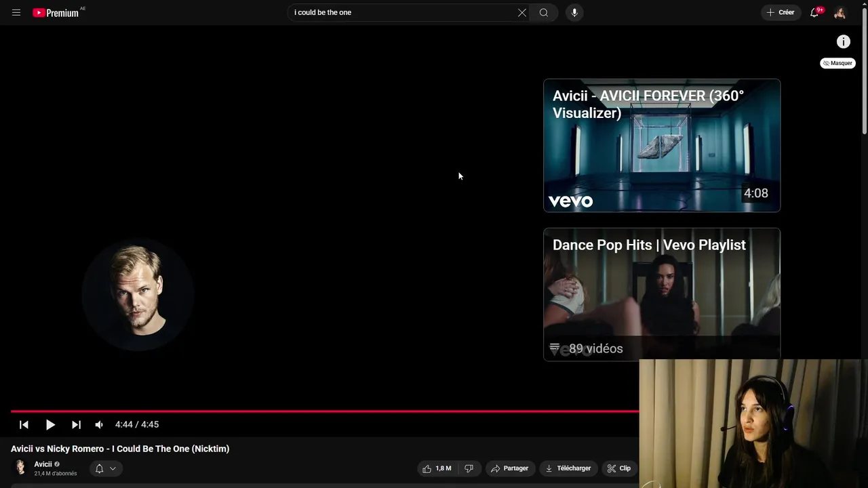Open the notifications bell in header
This screenshot has height=488, width=868.
(814, 12)
